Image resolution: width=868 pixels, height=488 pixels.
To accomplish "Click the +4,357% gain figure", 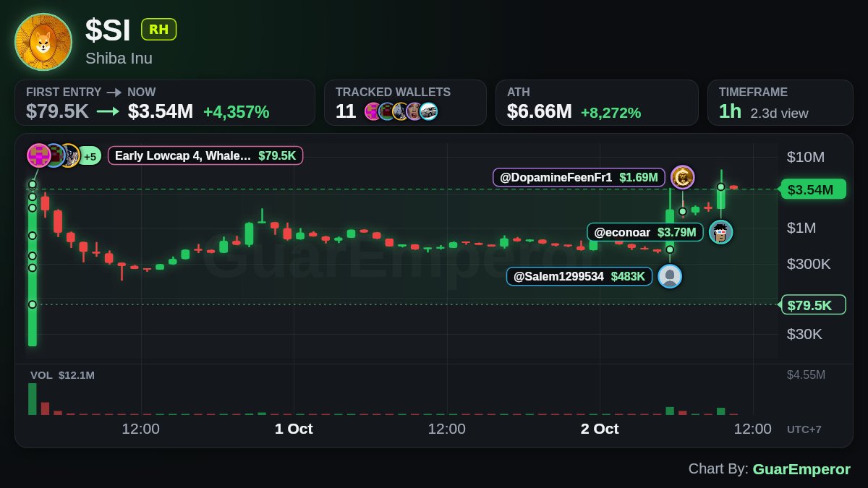I will click(x=236, y=112).
